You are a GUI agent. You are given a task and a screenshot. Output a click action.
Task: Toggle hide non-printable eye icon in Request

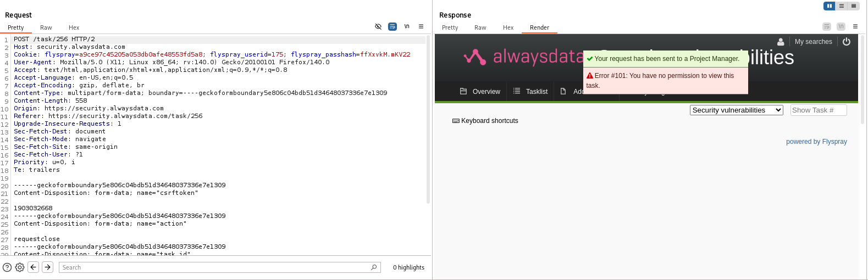click(378, 26)
